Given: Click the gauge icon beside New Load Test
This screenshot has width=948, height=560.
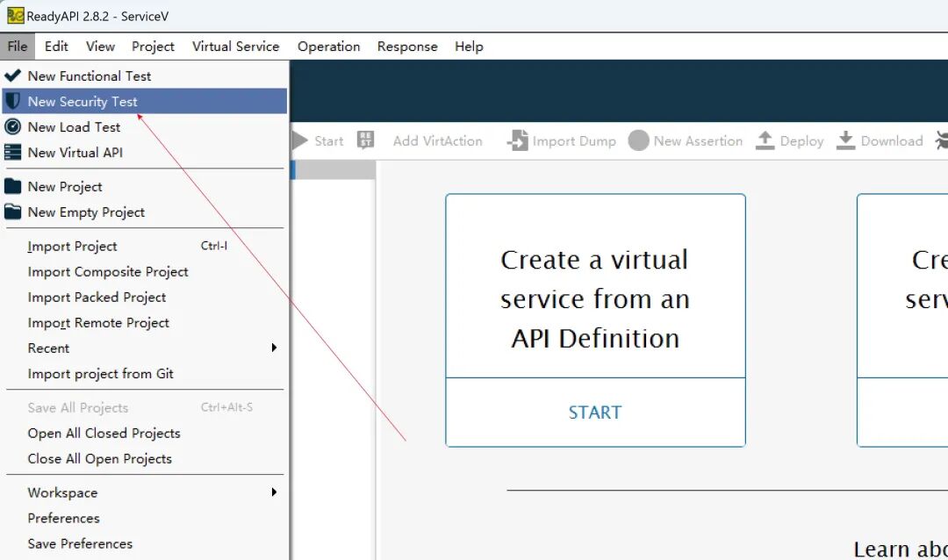Looking at the screenshot, I should click(x=12, y=126).
